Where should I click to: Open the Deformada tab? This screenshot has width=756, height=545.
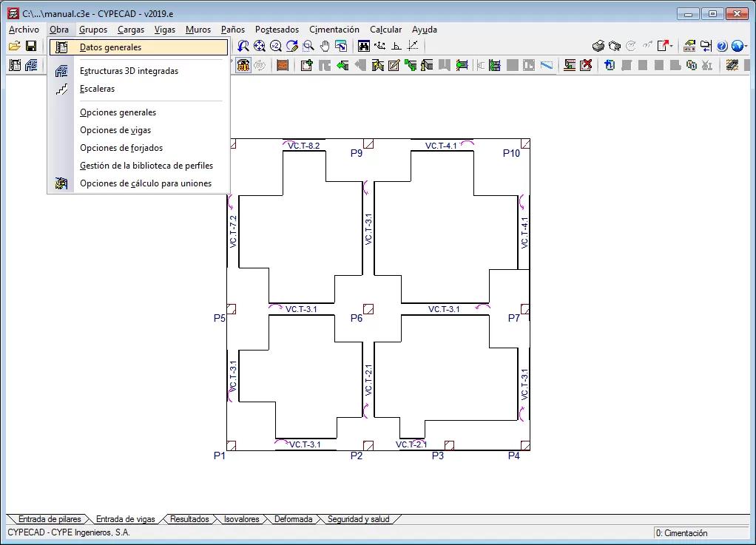(293, 519)
